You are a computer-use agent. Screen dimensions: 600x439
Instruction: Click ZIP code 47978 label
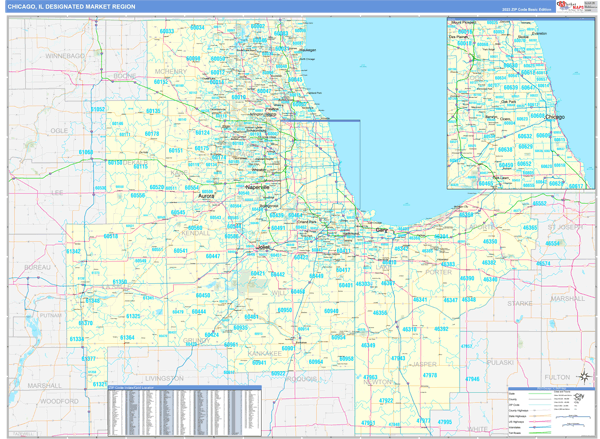click(x=430, y=375)
